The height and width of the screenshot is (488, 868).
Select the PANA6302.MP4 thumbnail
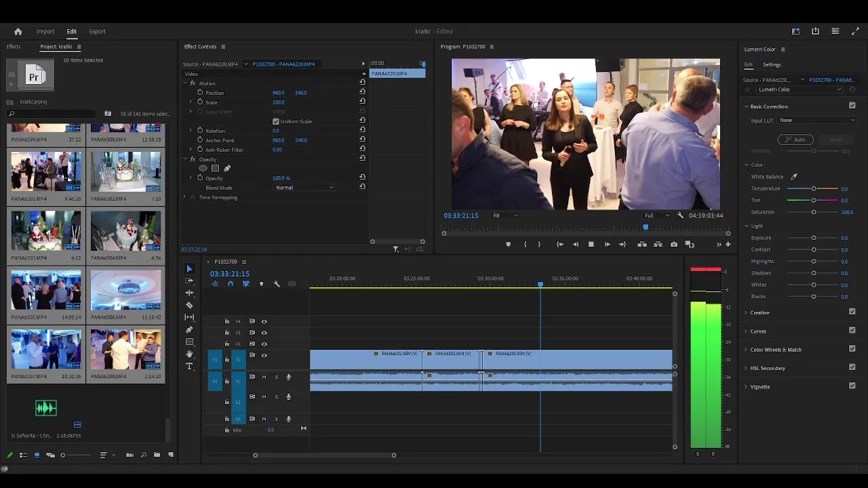(126, 172)
